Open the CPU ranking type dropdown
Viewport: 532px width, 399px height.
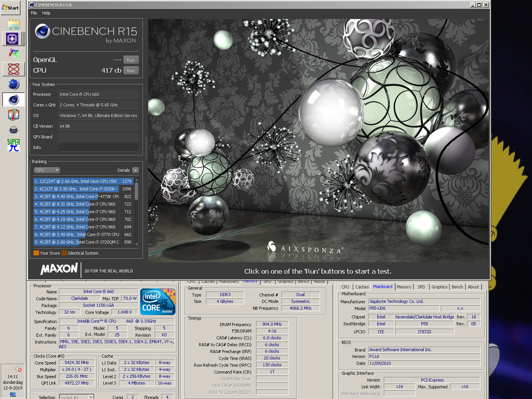click(x=47, y=170)
